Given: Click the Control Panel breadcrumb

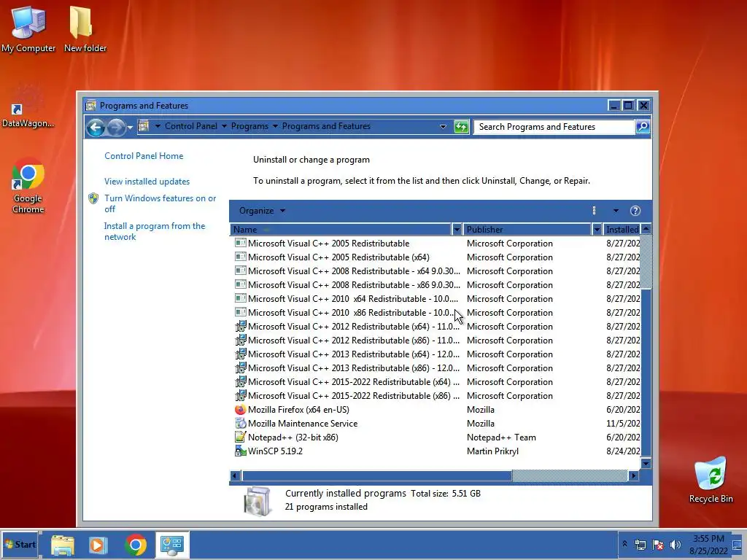Looking at the screenshot, I should pos(191,126).
